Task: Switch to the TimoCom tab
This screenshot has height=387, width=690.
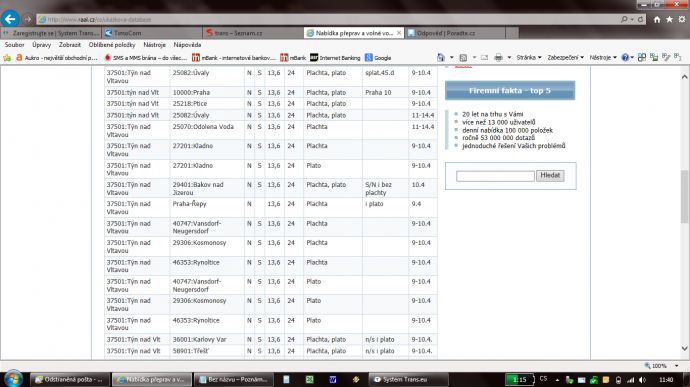Action: [x=152, y=33]
